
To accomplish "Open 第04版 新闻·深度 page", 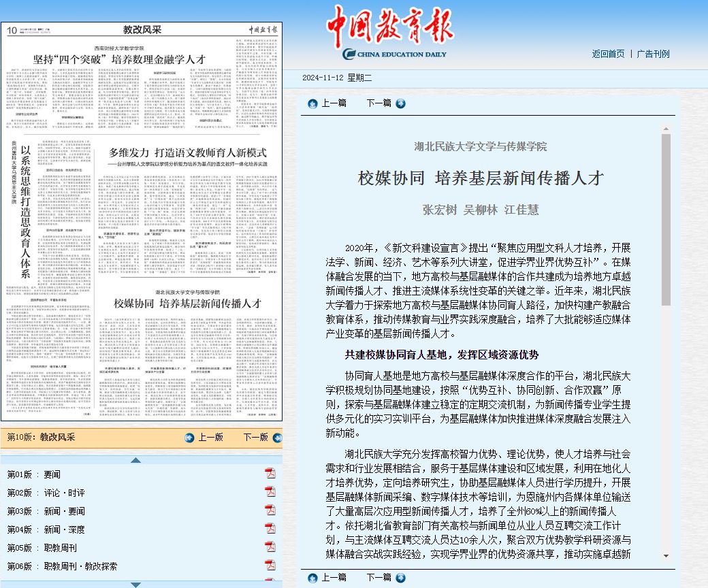I will tap(46, 529).
